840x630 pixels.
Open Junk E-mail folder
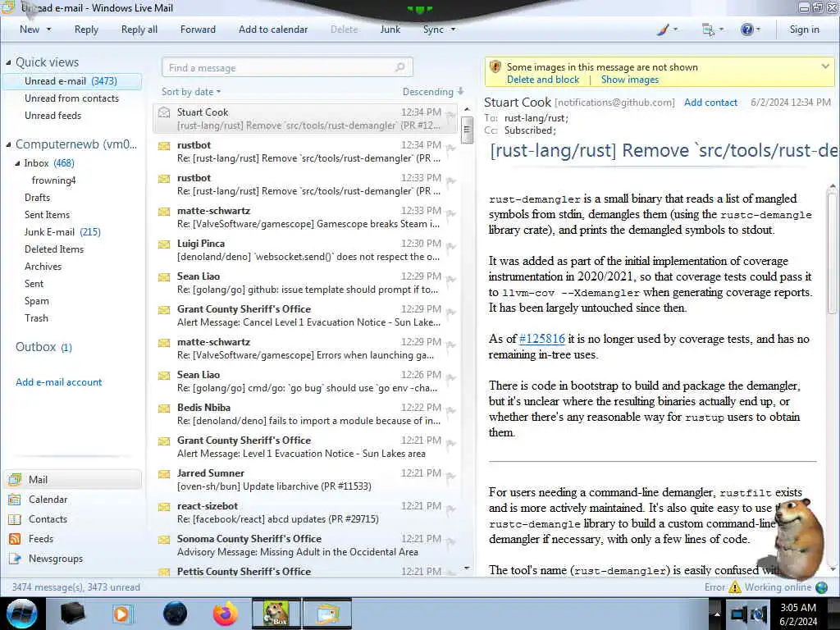point(62,232)
